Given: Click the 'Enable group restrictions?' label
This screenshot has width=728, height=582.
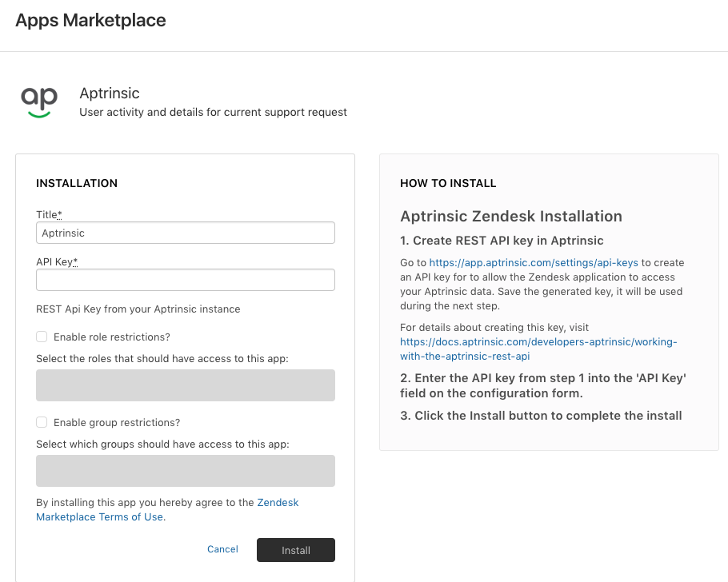Looking at the screenshot, I should point(117,422).
